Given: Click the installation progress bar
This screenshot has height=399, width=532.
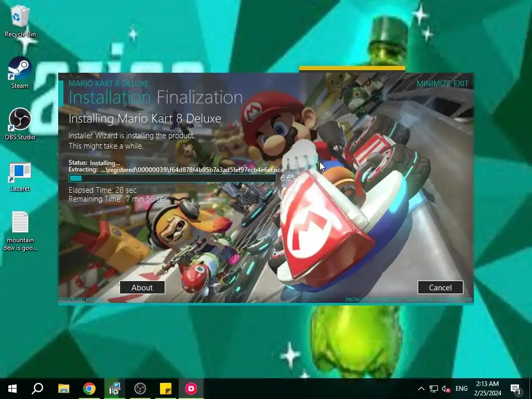Looking at the screenshot, I should 172,178.
